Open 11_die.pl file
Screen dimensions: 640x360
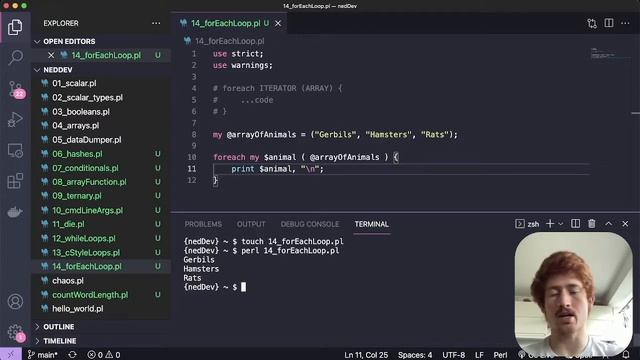[68, 224]
